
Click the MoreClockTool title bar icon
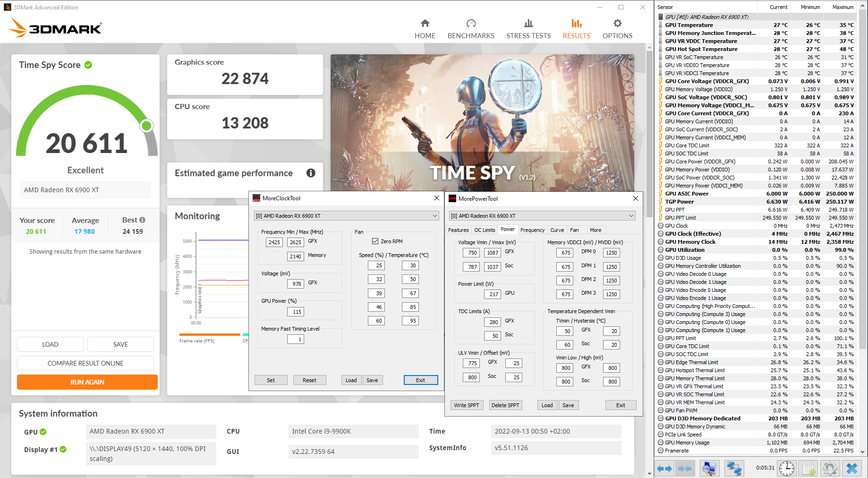(x=256, y=198)
